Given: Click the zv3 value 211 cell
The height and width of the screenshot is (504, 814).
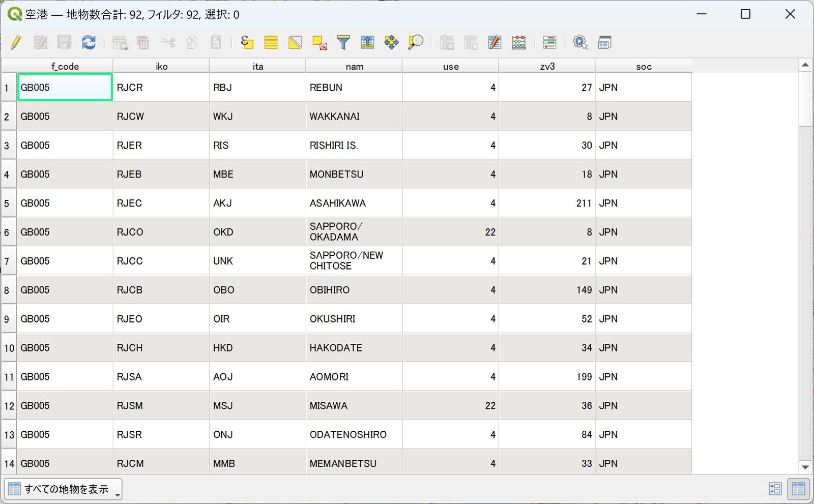Looking at the screenshot, I should coord(547,203).
